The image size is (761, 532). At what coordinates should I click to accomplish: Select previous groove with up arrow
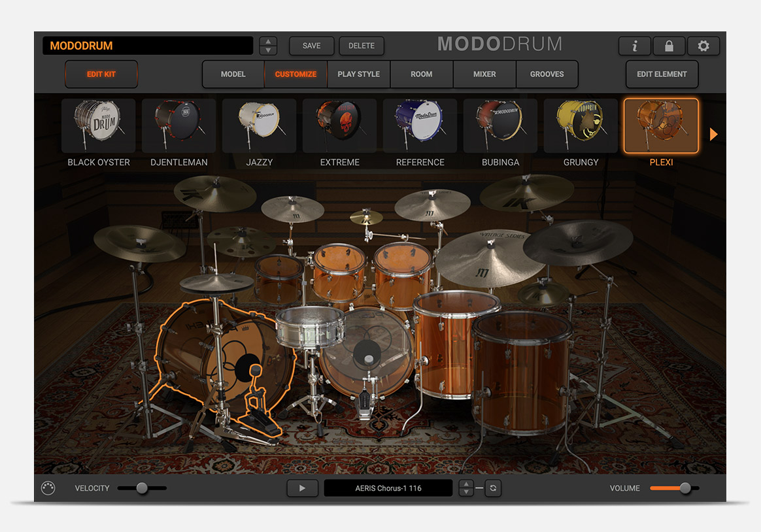tap(466, 484)
